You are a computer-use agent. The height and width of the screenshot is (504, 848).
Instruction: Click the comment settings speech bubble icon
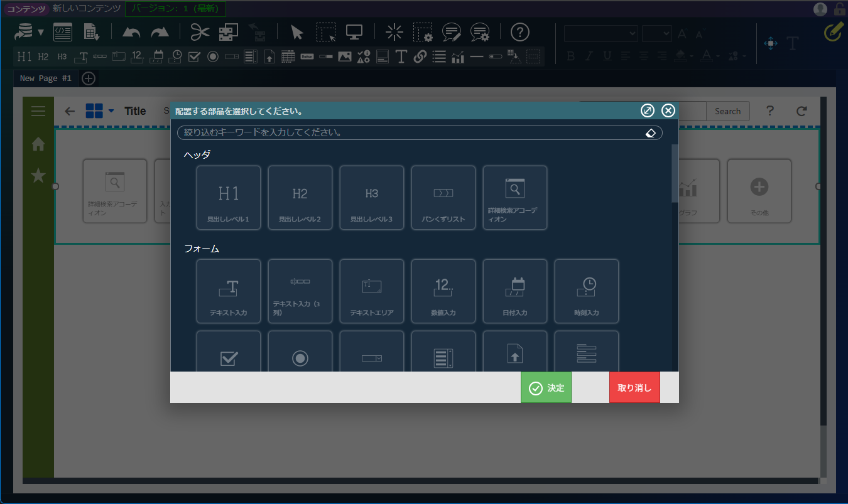coord(481,32)
